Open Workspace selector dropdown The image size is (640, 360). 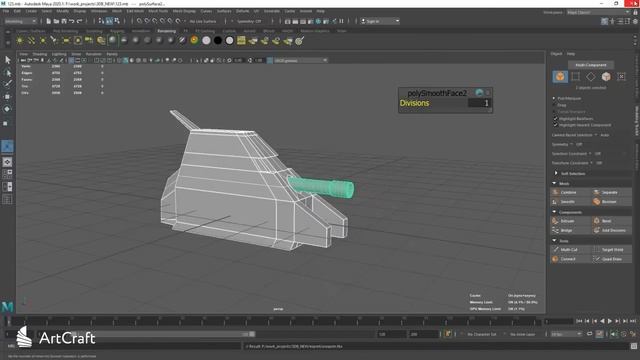[598, 12]
